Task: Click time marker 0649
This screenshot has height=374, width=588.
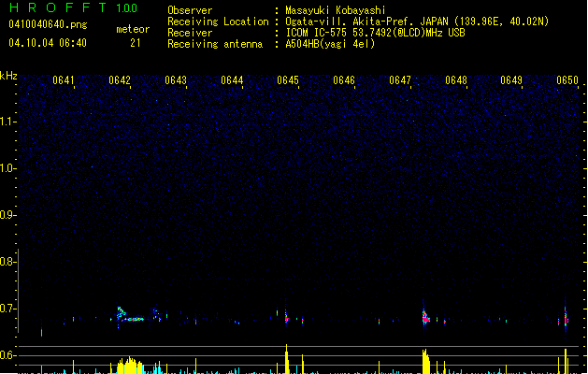Action: point(511,80)
